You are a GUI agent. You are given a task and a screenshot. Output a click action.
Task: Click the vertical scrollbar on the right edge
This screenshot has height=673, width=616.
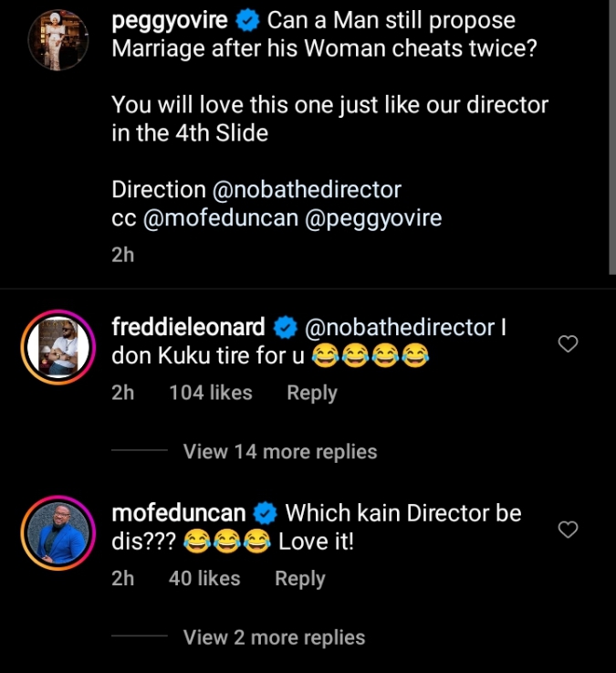pyautogui.click(x=611, y=137)
